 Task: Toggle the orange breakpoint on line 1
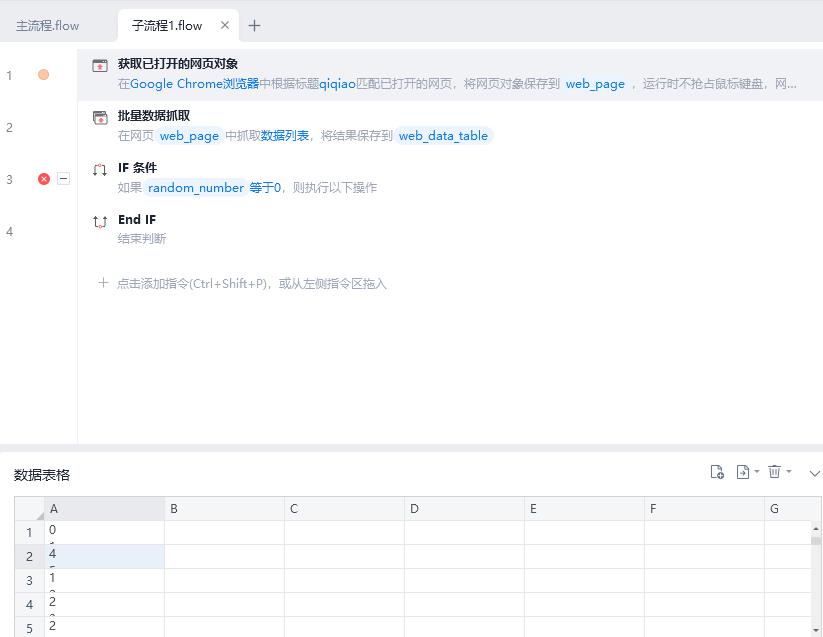43,75
